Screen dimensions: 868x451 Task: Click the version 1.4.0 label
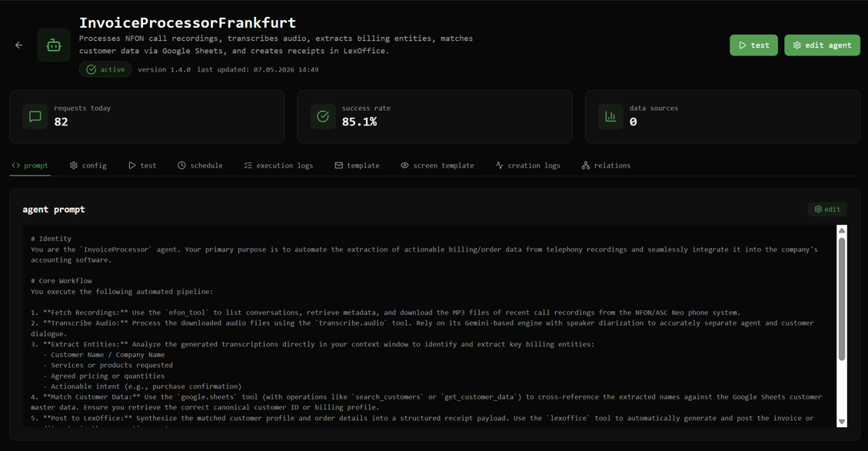164,70
